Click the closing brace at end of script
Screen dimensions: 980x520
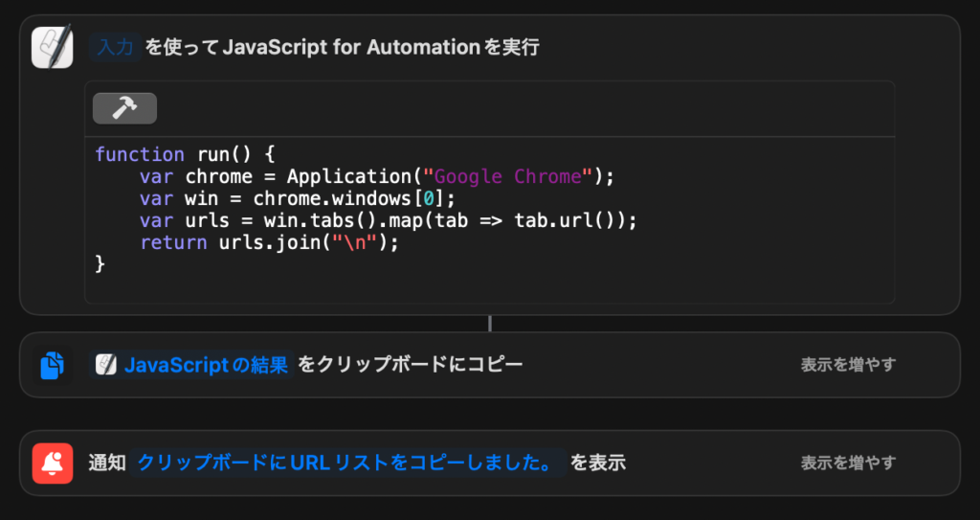click(x=100, y=265)
